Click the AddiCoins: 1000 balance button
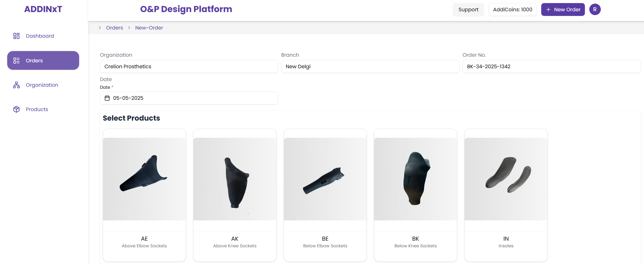 tap(512, 9)
